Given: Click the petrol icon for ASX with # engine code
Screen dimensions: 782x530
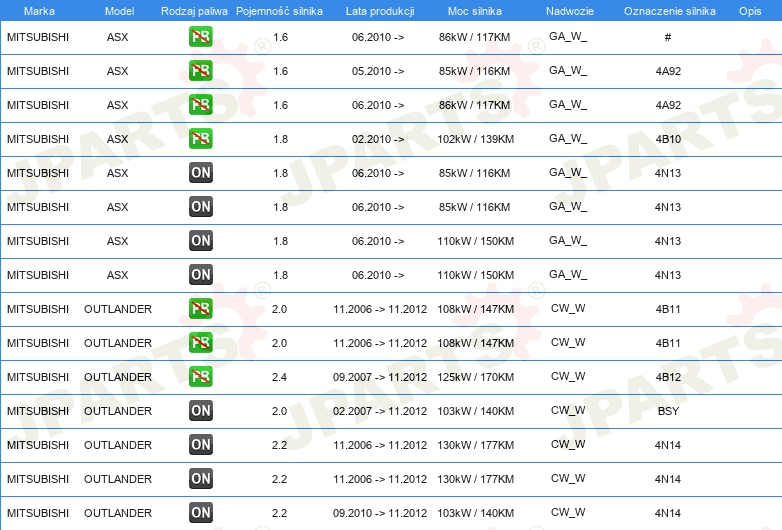Looking at the screenshot, I should click(x=200, y=36).
